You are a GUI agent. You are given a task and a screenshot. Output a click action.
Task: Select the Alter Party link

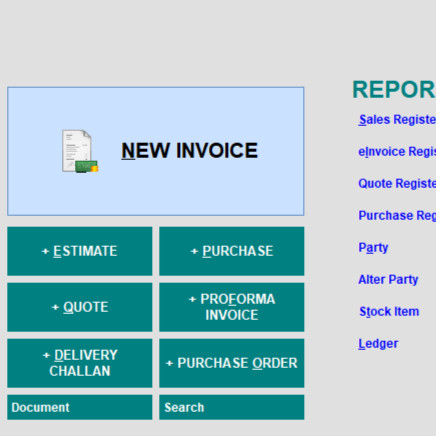pyautogui.click(x=388, y=280)
